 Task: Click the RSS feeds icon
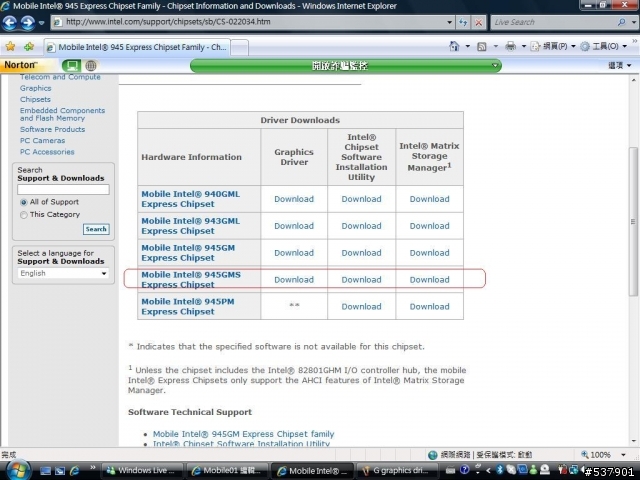(482, 47)
